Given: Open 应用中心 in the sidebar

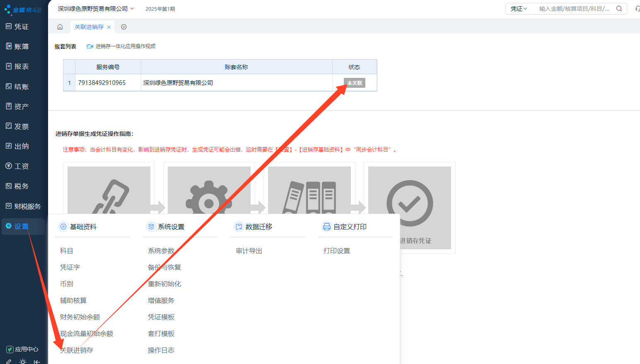Looking at the screenshot, I should [22, 349].
